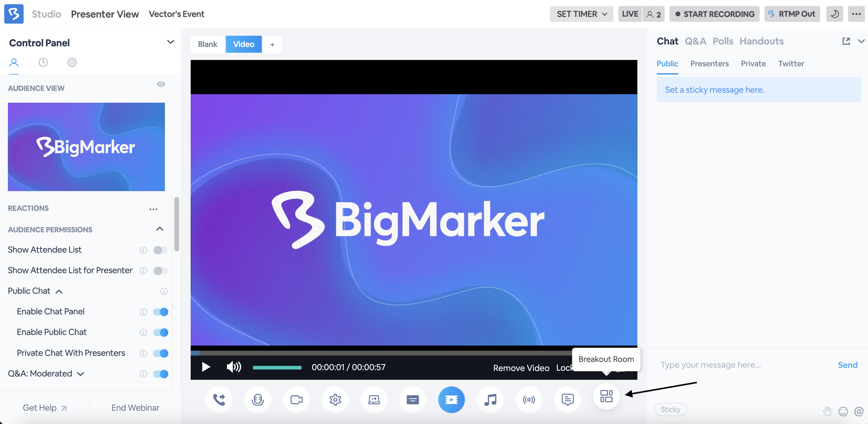Open the Handouts tab
The image size is (868, 424).
pos(761,41)
